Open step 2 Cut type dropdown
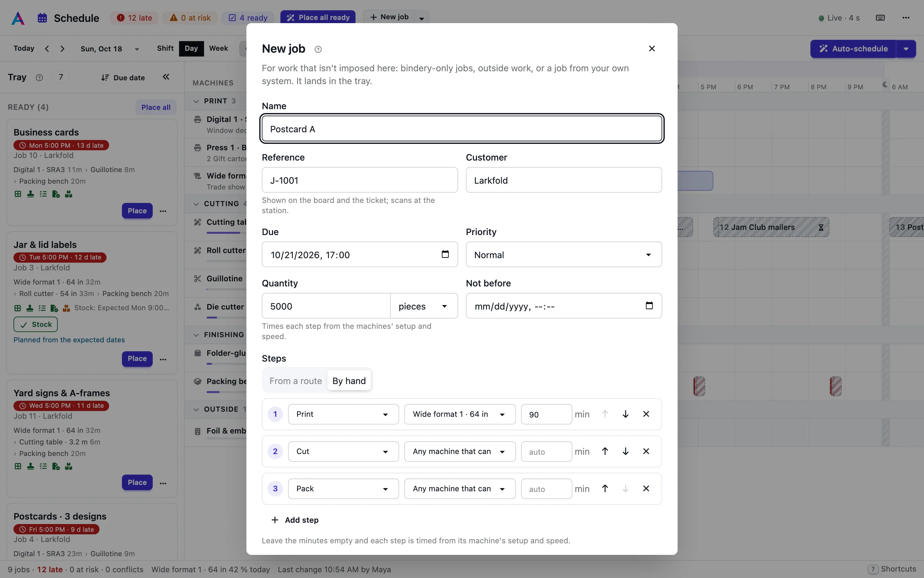 tap(343, 451)
